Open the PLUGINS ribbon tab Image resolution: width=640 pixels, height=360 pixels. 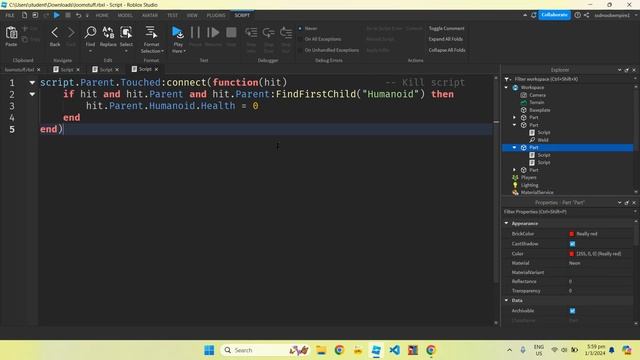(x=216, y=15)
